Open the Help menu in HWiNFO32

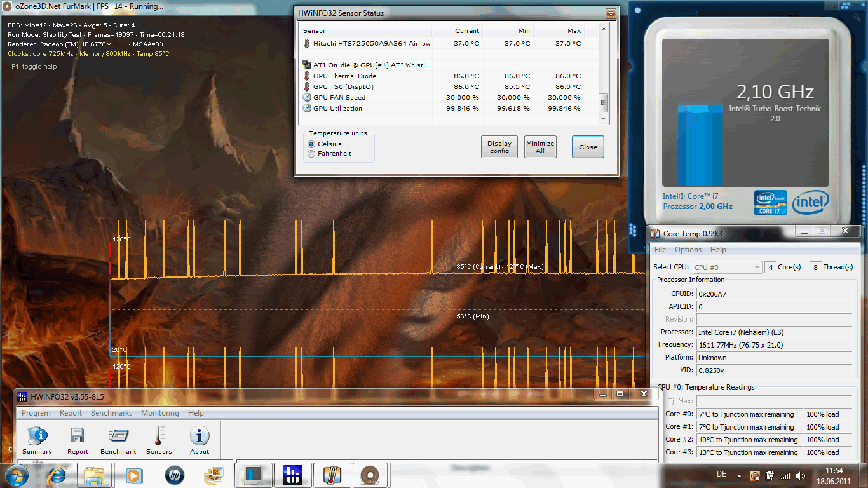(x=196, y=413)
